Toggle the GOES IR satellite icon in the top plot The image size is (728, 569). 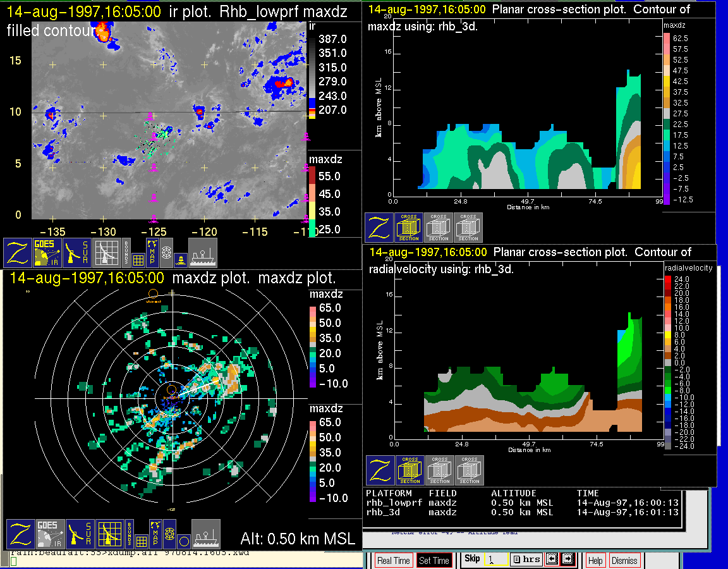click(48, 252)
